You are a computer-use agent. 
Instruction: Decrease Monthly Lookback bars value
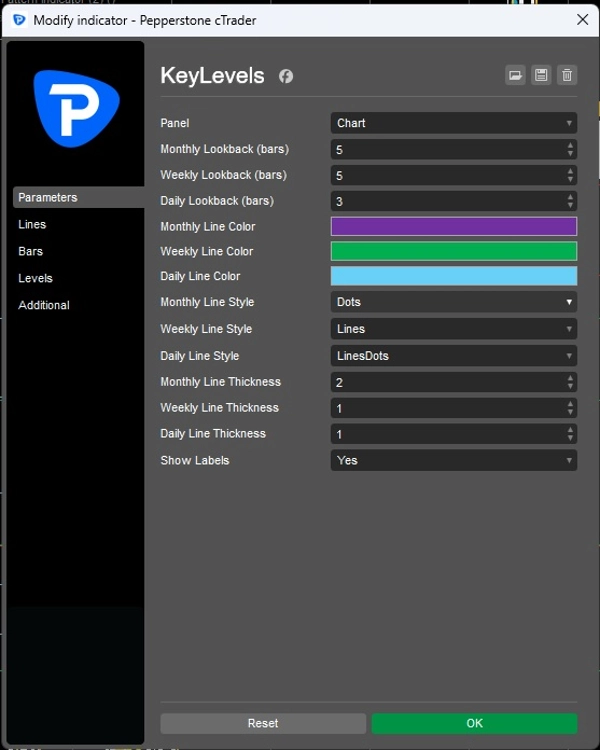(570, 154)
